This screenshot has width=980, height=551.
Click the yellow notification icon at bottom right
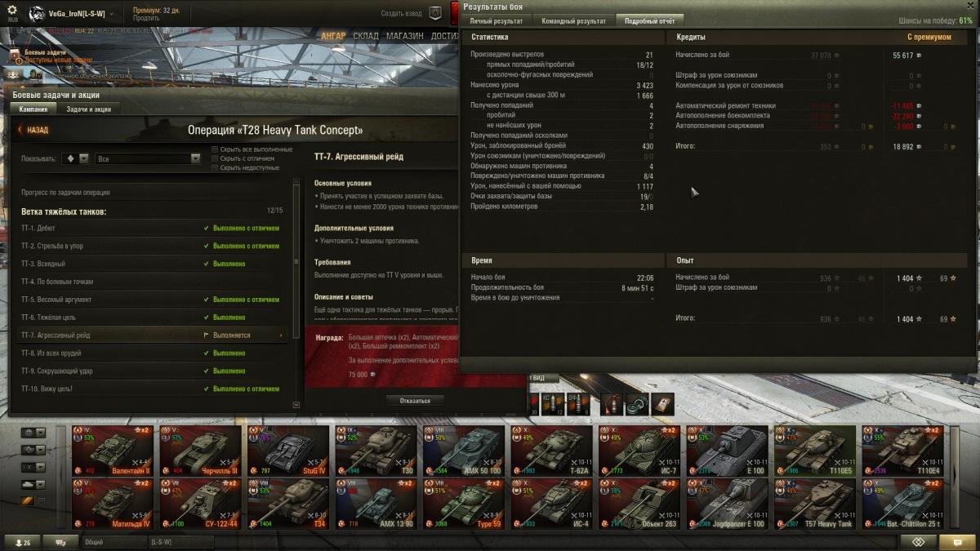[x=951, y=542]
